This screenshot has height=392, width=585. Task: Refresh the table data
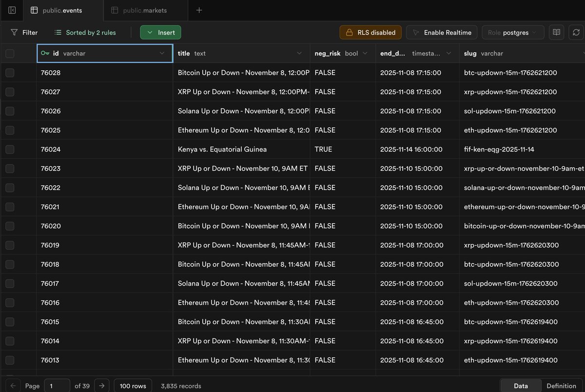click(576, 33)
